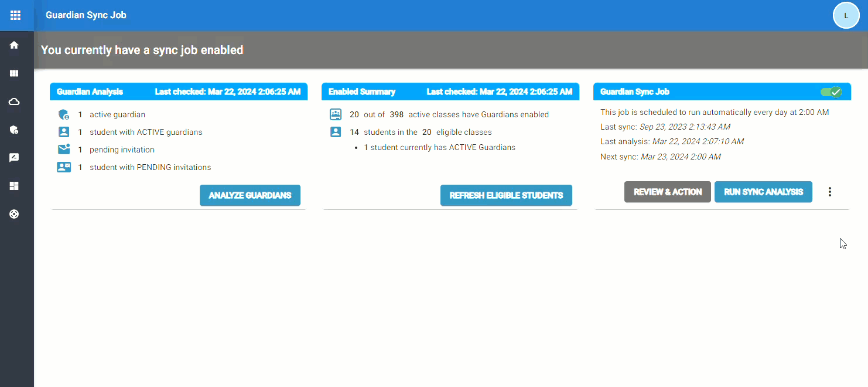Click REFRESH ELIGIBLE STUDENTS button

coord(506,195)
